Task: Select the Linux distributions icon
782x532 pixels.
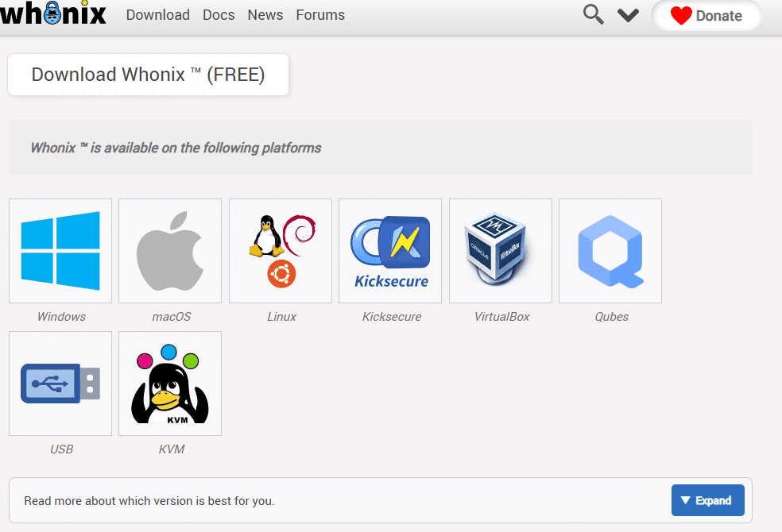Action: coord(281,251)
